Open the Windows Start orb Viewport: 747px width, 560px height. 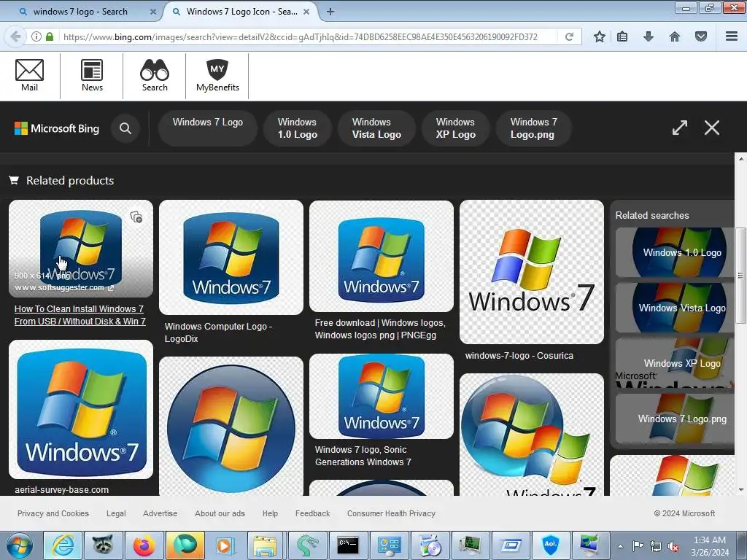20,545
